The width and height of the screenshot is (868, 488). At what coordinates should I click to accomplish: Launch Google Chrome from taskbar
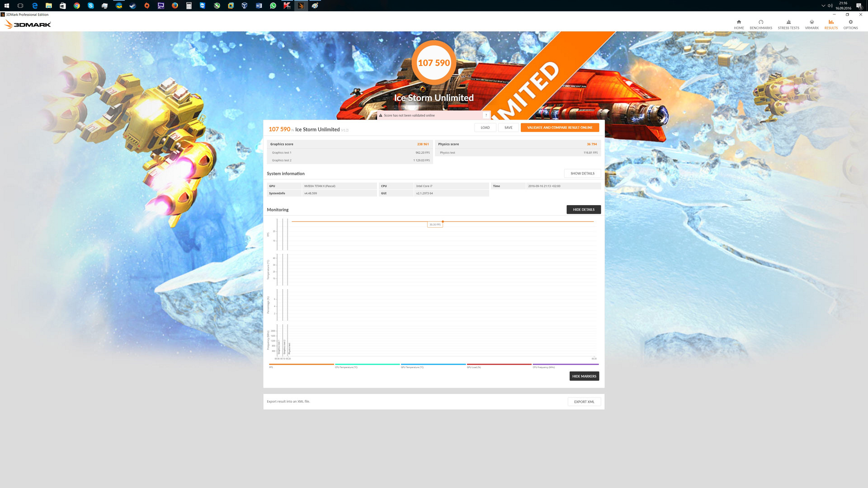coord(77,5)
